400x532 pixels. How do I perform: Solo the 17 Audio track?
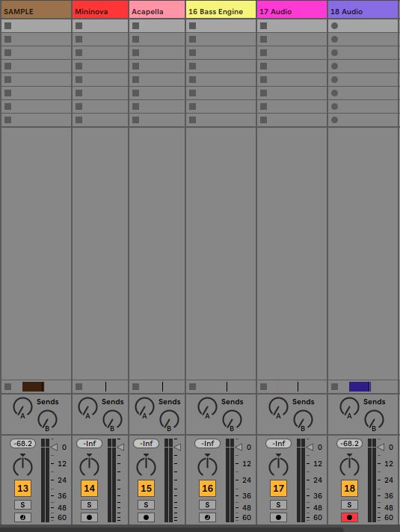click(278, 504)
